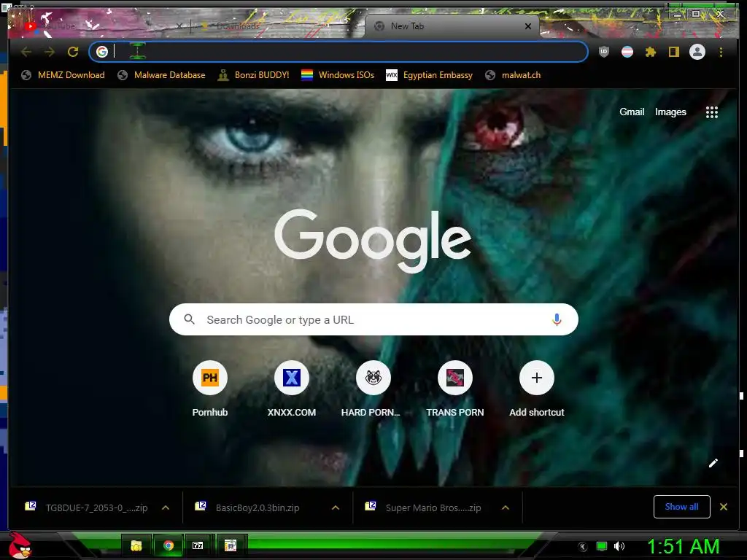Toggle the Chrome side panel icon
This screenshot has height=560, width=747.
tap(673, 52)
